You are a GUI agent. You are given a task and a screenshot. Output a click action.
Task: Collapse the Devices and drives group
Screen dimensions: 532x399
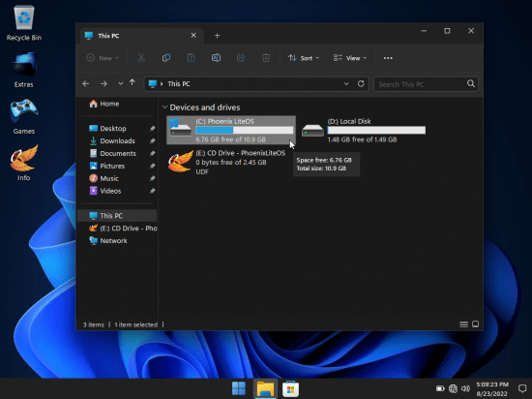164,107
